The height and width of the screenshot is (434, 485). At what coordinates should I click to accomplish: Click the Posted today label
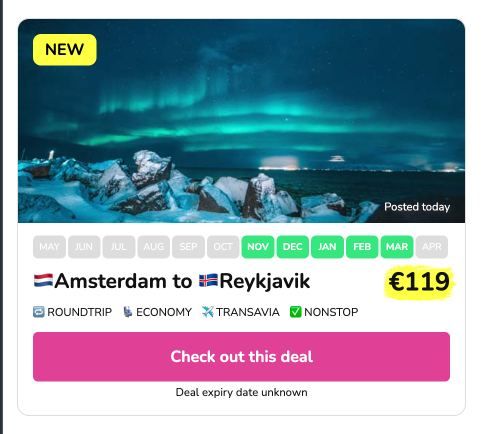click(417, 207)
